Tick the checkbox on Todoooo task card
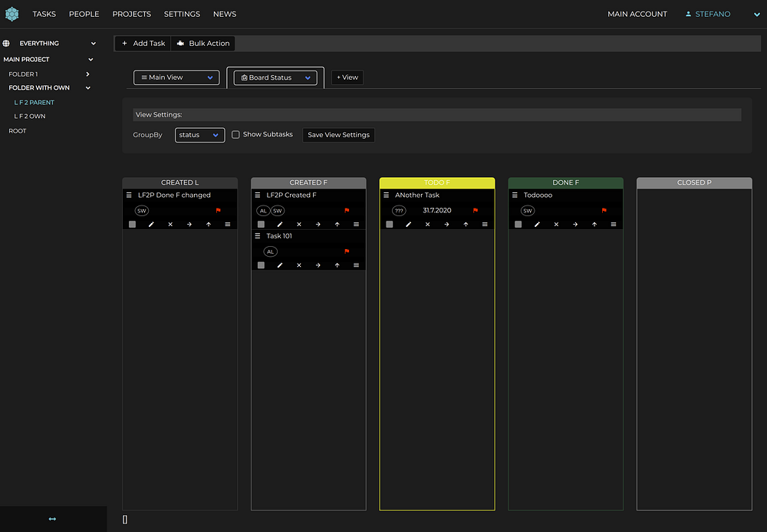767x532 pixels. [x=518, y=225]
